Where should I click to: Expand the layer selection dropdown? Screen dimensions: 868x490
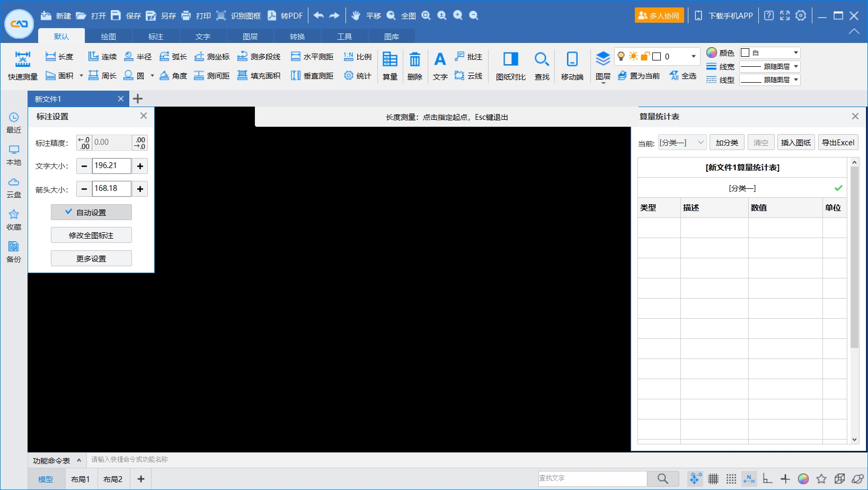(x=693, y=56)
